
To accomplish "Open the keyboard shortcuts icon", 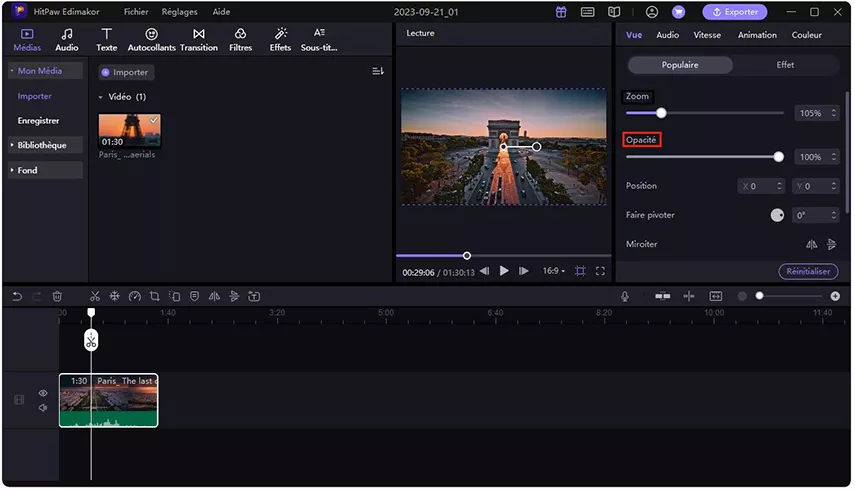I will click(587, 12).
